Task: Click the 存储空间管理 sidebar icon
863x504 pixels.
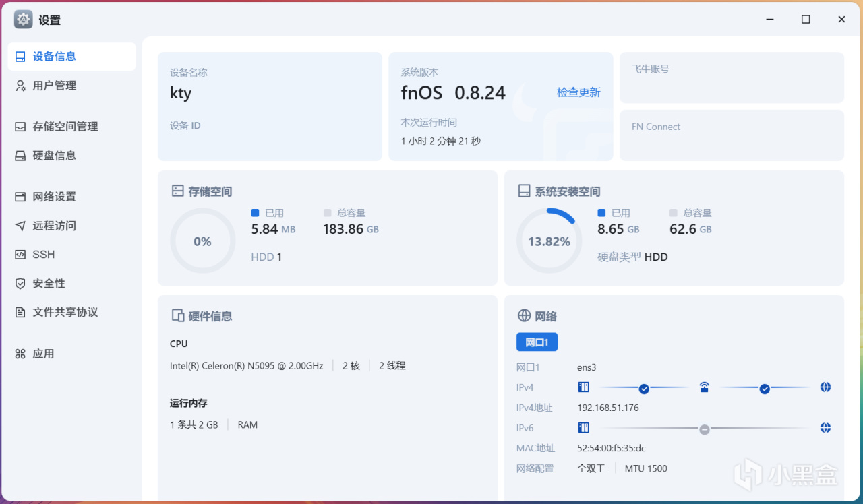Action: coord(20,127)
